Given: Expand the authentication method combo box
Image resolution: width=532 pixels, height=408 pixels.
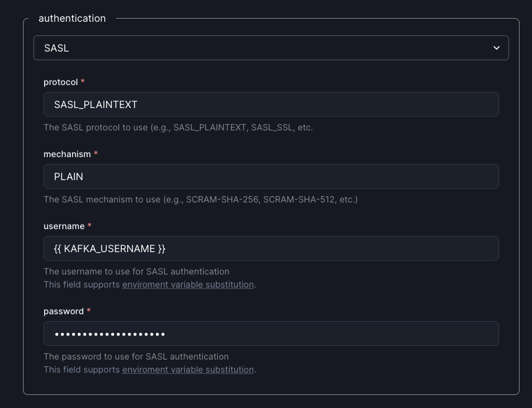Looking at the screenshot, I should (271, 48).
